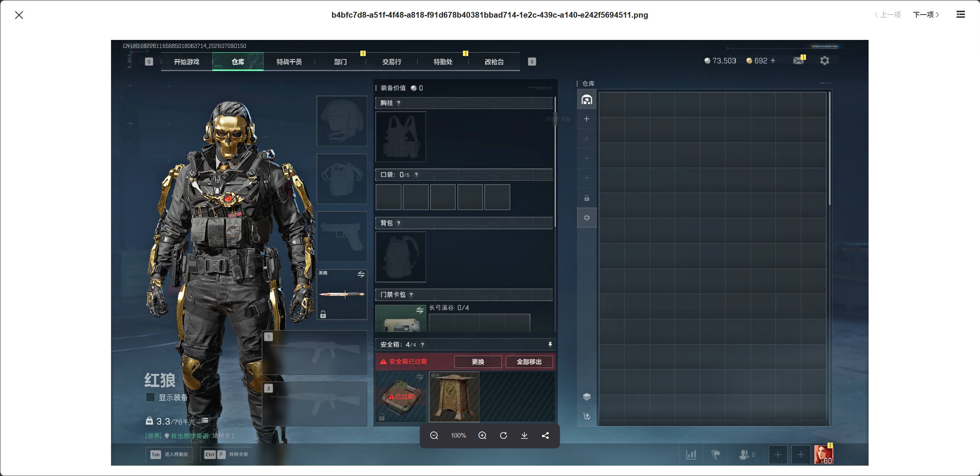The width and height of the screenshot is (980, 476).
Task: Share the image via the share icon
Action: (x=545, y=435)
